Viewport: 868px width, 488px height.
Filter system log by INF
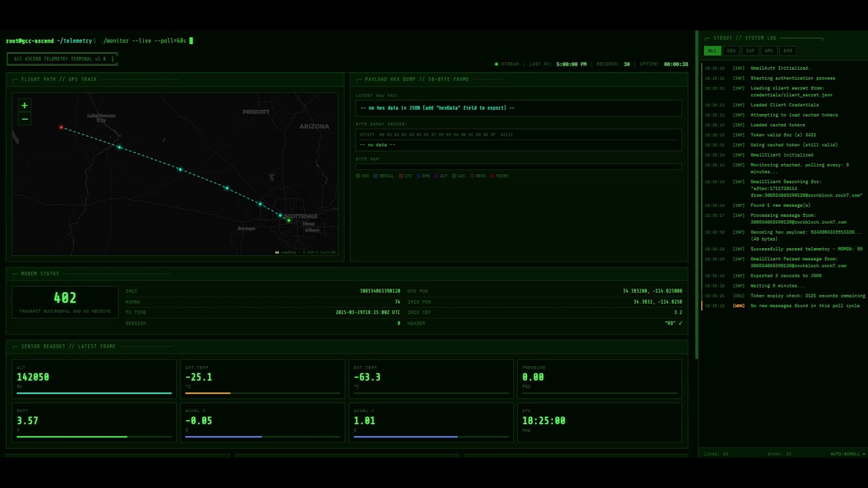750,51
